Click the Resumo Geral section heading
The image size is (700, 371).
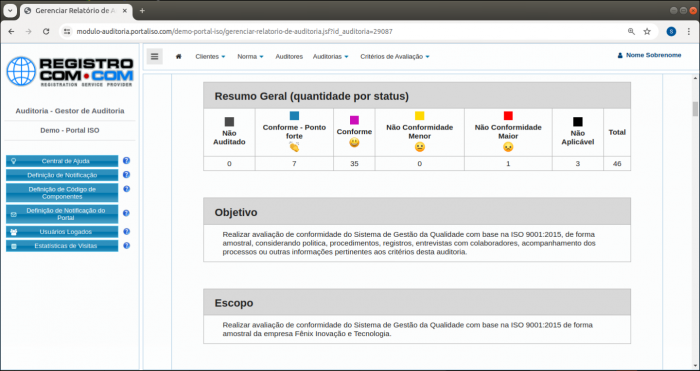312,96
